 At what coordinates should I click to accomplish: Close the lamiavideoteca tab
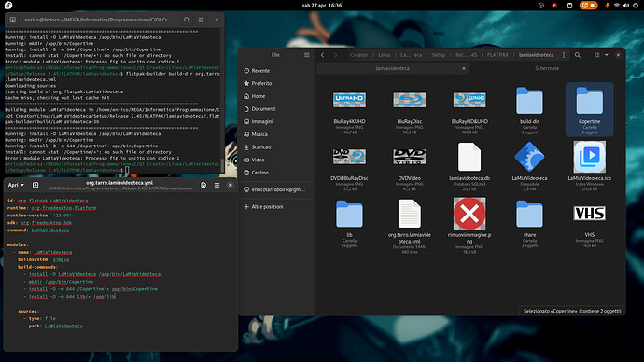464,68
